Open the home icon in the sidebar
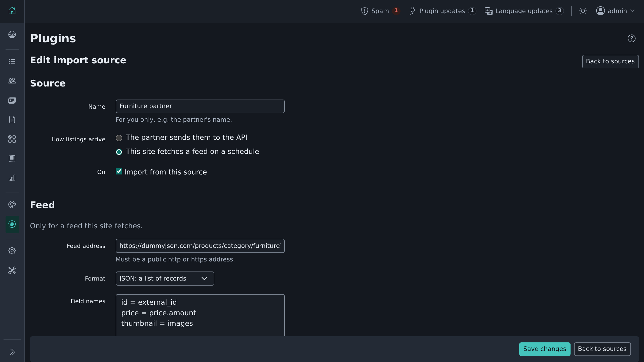The height and width of the screenshot is (362, 644). pyautogui.click(x=12, y=11)
